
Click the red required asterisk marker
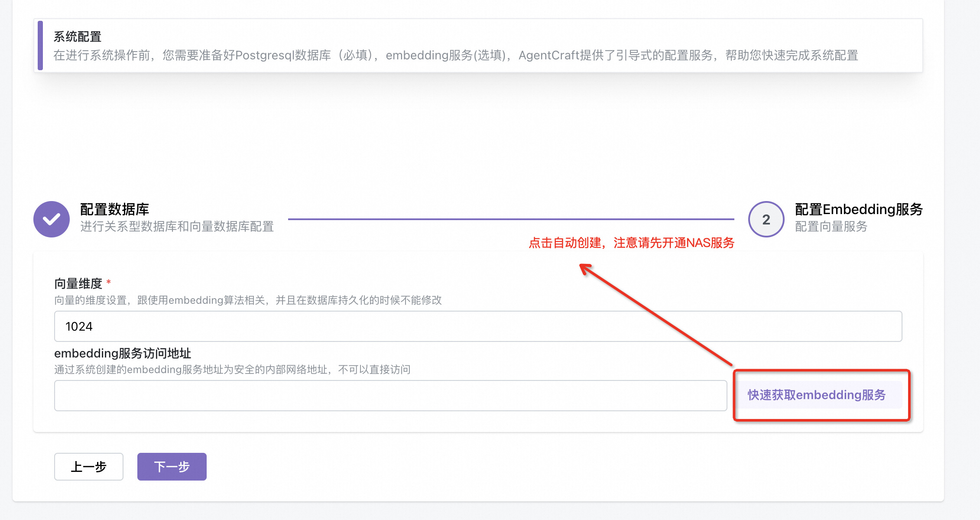coord(109,283)
